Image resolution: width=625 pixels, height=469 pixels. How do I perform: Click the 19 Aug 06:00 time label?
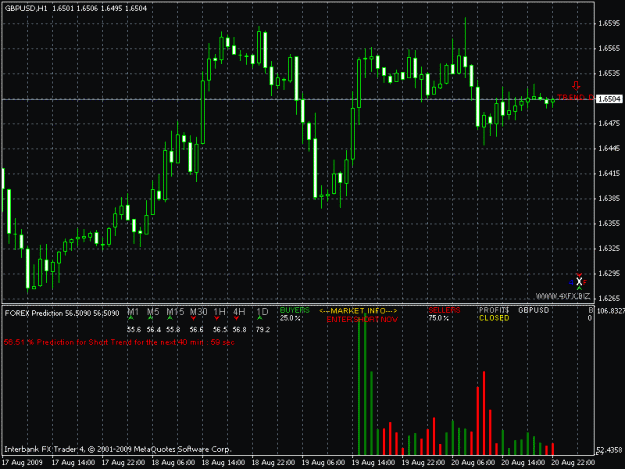coord(323,463)
